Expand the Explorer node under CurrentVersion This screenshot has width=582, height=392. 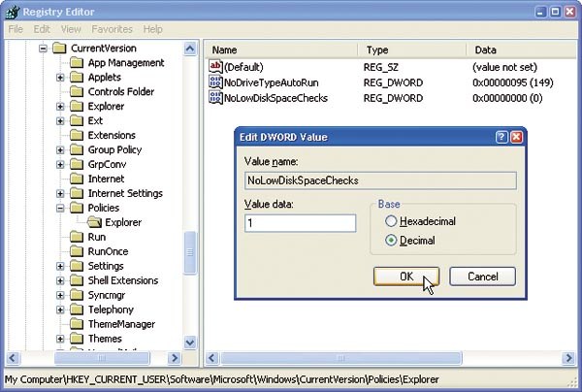tap(60, 106)
